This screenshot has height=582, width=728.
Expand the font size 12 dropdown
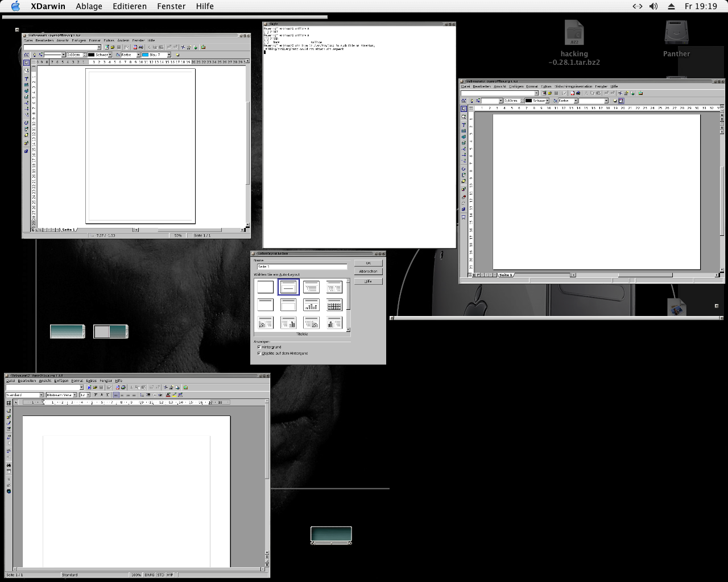(x=88, y=395)
